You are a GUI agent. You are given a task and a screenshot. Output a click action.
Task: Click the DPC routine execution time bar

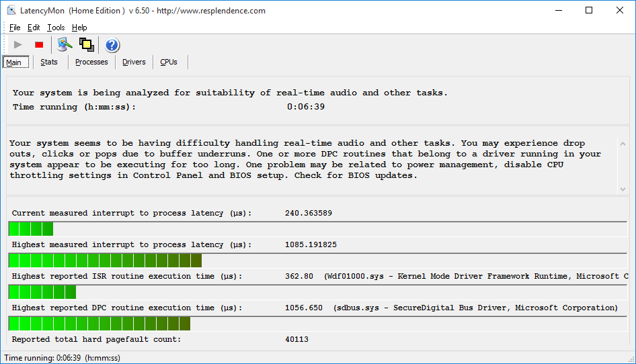[317, 324]
